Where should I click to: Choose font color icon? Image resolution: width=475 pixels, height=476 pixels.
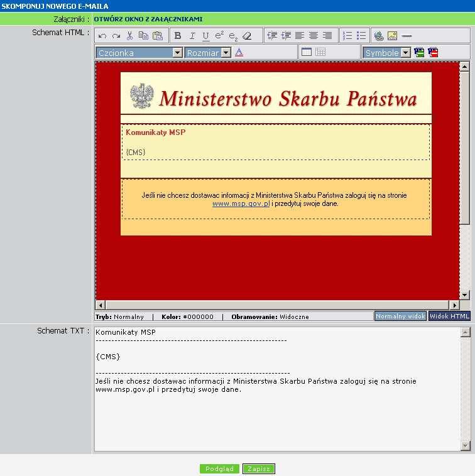click(239, 52)
